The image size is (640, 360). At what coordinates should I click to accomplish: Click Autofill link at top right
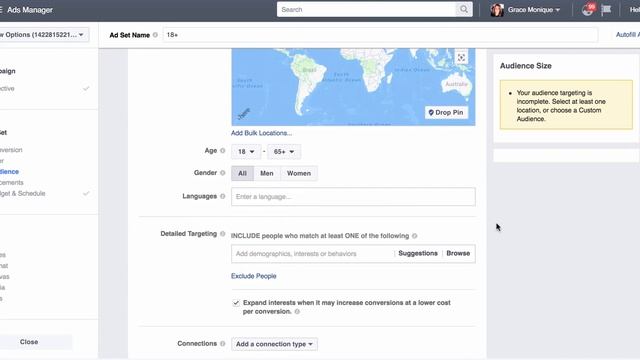point(628,35)
